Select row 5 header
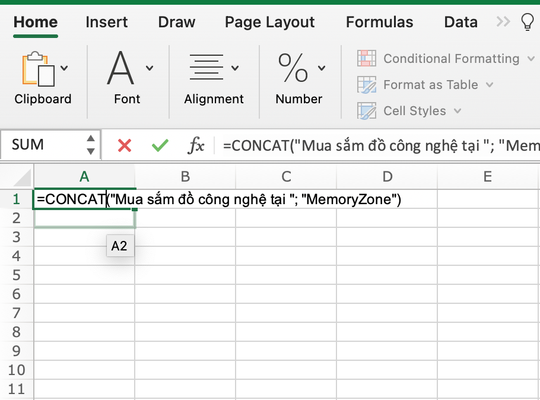Screen dimensions: 540x400 pos(16,275)
